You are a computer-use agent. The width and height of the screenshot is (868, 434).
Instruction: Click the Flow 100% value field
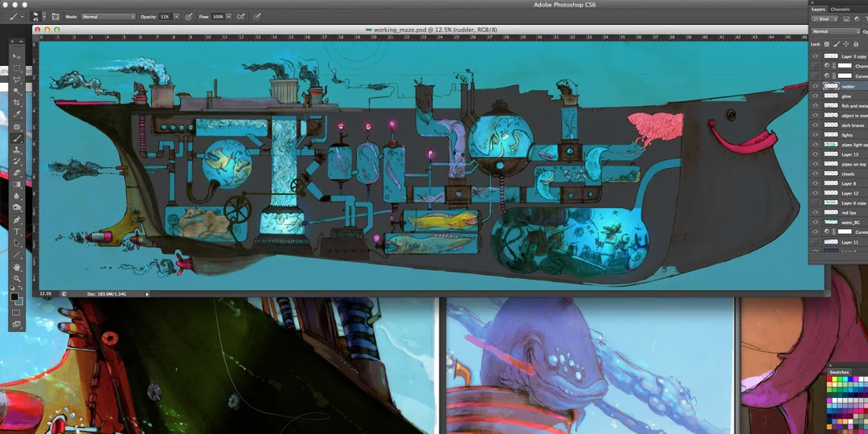click(x=218, y=17)
